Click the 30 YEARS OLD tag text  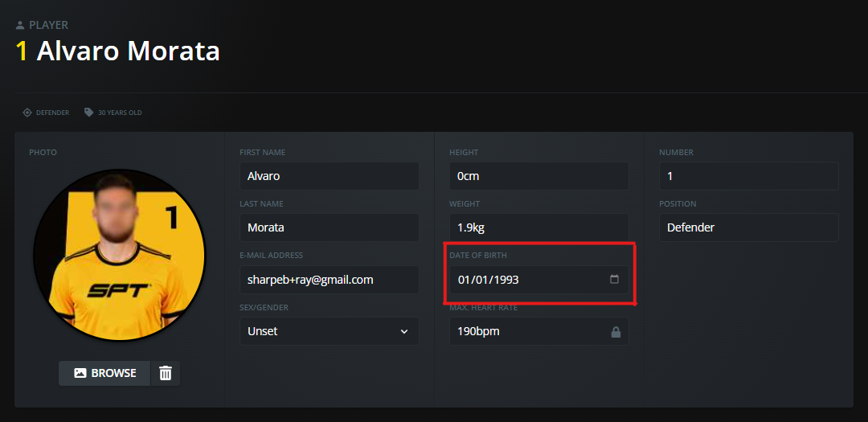[120, 113]
